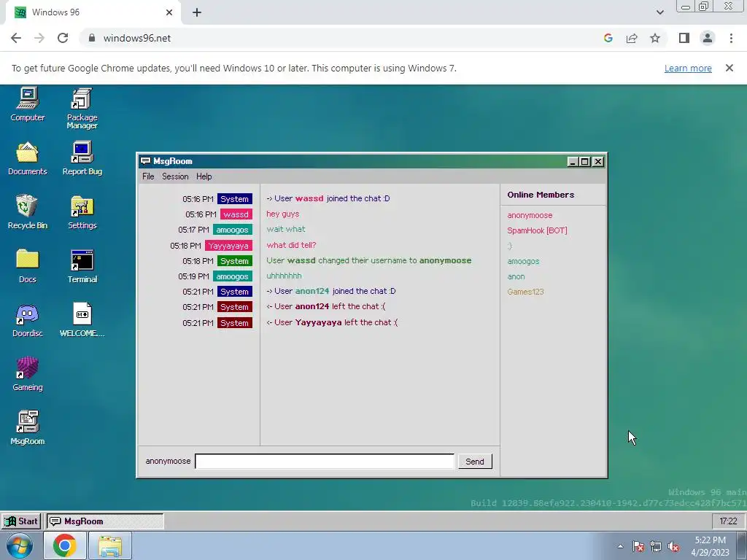The image size is (747, 560).
Task: Click the Google icon in address bar
Action: click(608, 38)
